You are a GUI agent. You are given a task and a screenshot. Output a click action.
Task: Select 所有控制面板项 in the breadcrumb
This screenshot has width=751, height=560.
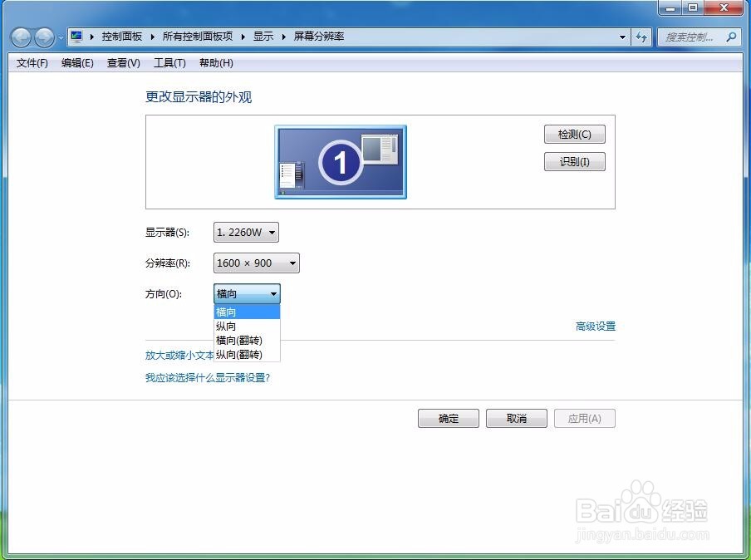tap(198, 37)
